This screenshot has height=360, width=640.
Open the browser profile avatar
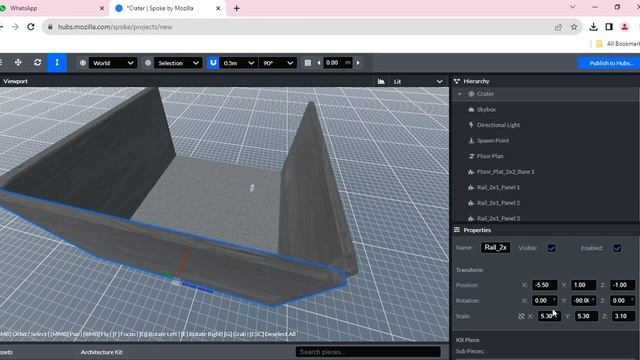click(x=624, y=27)
